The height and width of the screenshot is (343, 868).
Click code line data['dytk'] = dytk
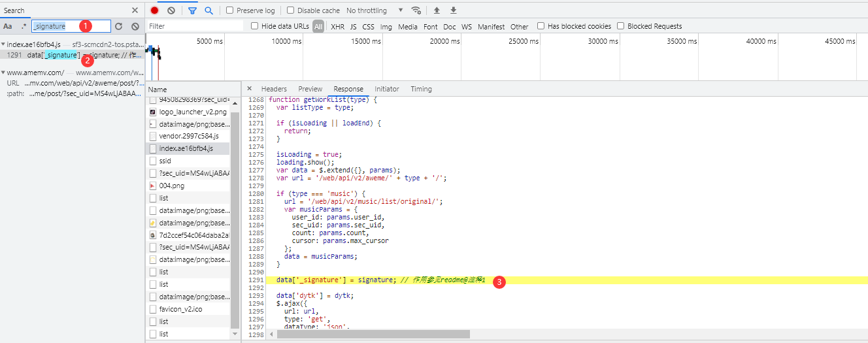pos(314,295)
